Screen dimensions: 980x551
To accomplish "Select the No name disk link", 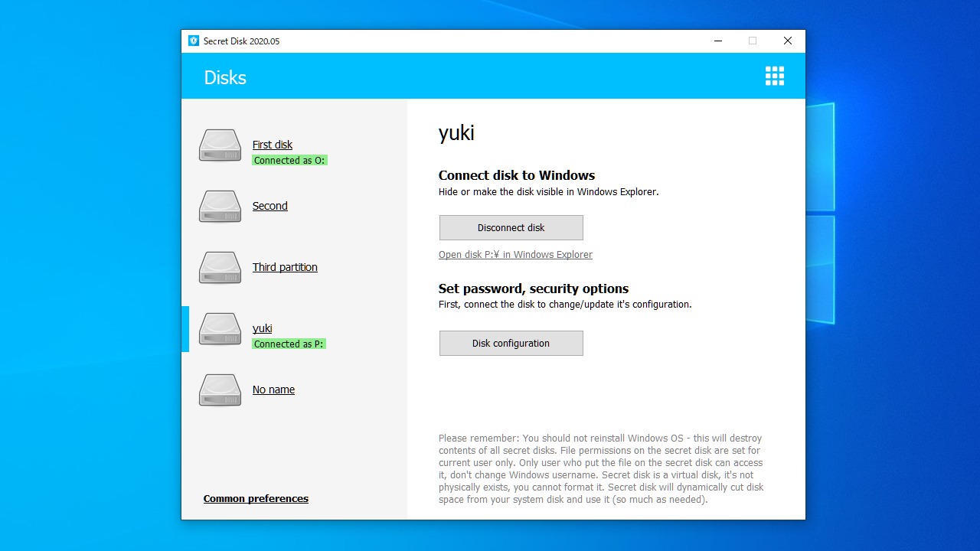I will [273, 390].
